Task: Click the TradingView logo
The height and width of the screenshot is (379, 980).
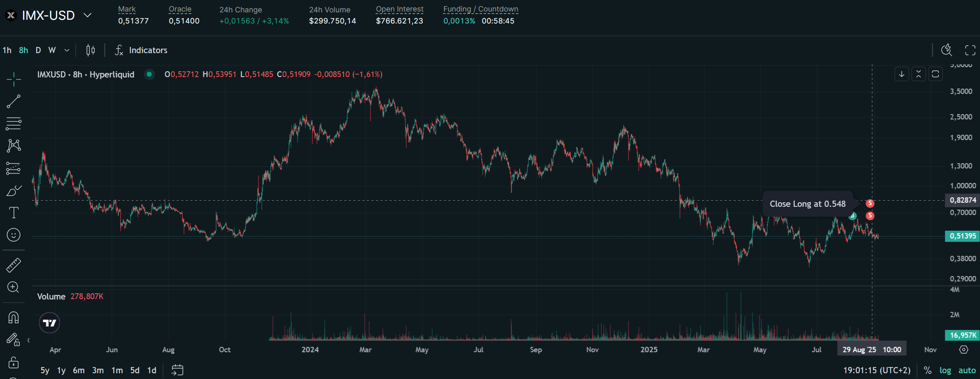Action: click(49, 323)
